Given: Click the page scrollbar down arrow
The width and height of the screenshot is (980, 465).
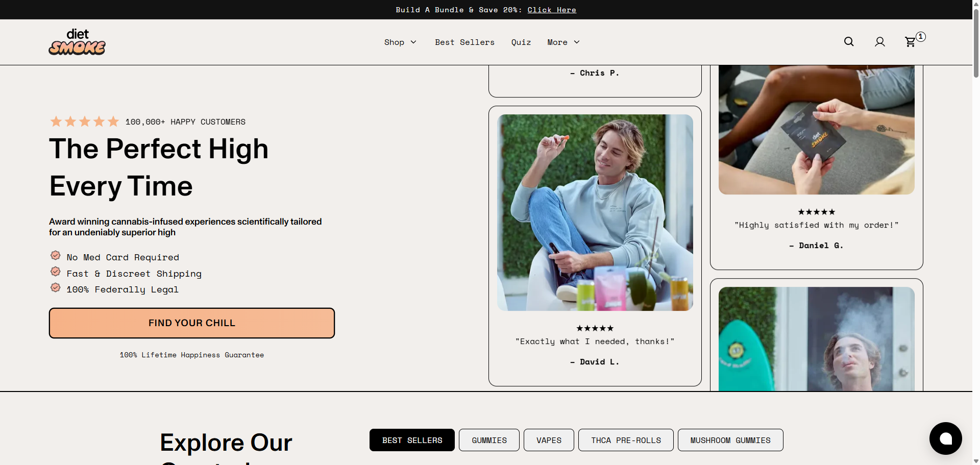Looking at the screenshot, I should (x=976, y=461).
